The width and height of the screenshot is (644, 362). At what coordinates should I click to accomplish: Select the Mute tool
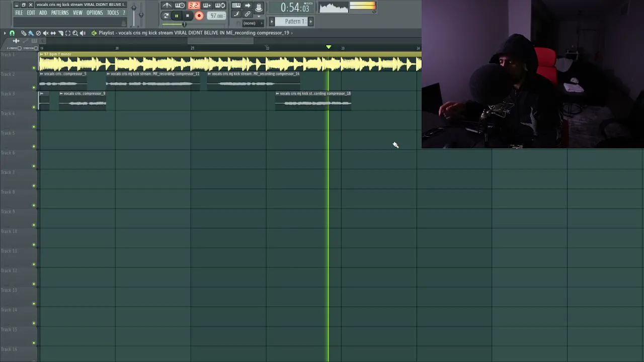click(x=46, y=33)
